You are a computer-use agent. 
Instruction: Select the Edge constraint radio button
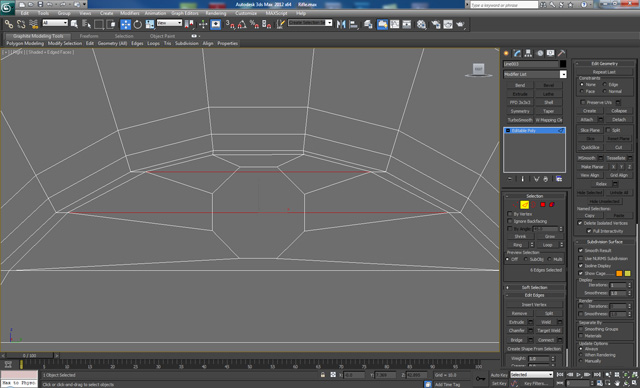[x=605, y=84]
